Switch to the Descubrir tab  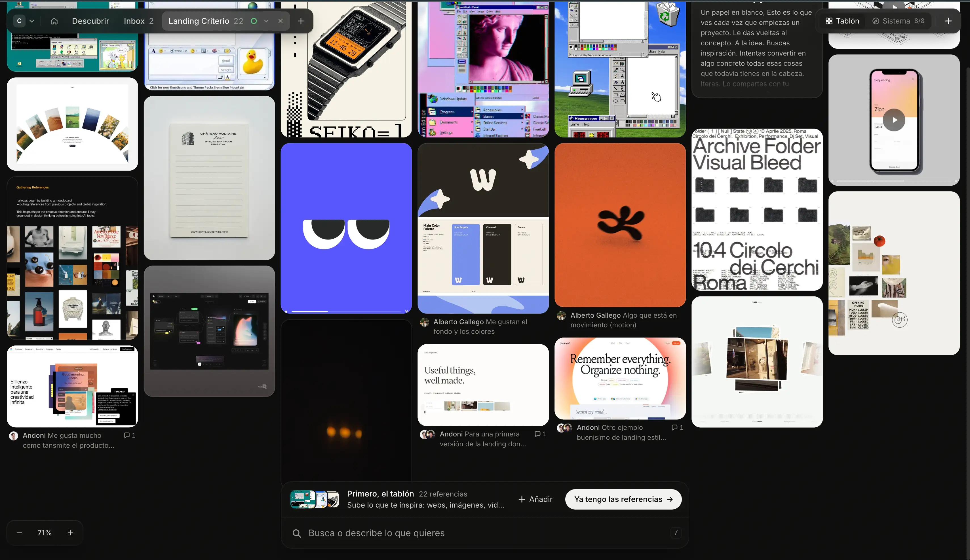[x=90, y=21]
